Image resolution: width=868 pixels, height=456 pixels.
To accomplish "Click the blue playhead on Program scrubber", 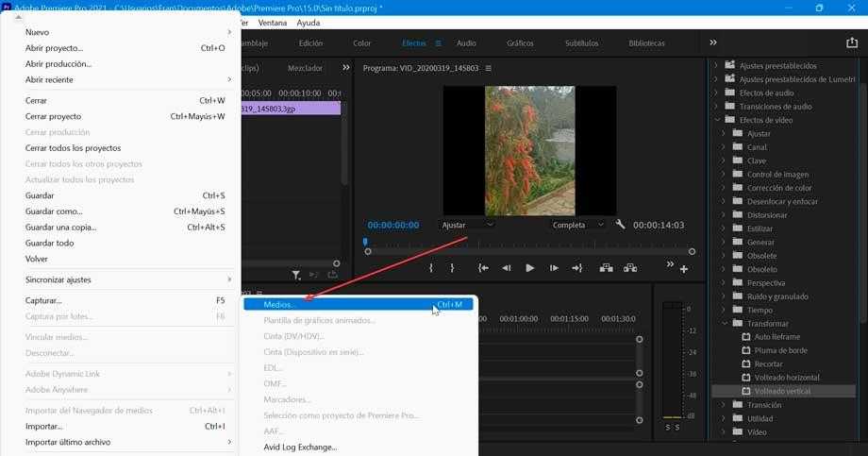I will [x=365, y=243].
